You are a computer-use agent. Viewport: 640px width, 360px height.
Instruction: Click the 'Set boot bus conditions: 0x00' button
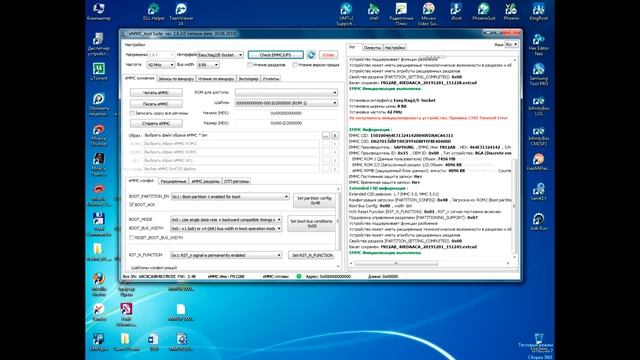coord(311,223)
